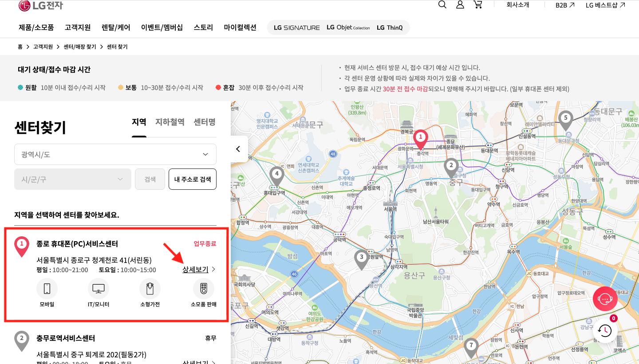Select the 소형가전 service icon
Image resolution: width=639 pixels, height=364 pixels.
coord(150,289)
